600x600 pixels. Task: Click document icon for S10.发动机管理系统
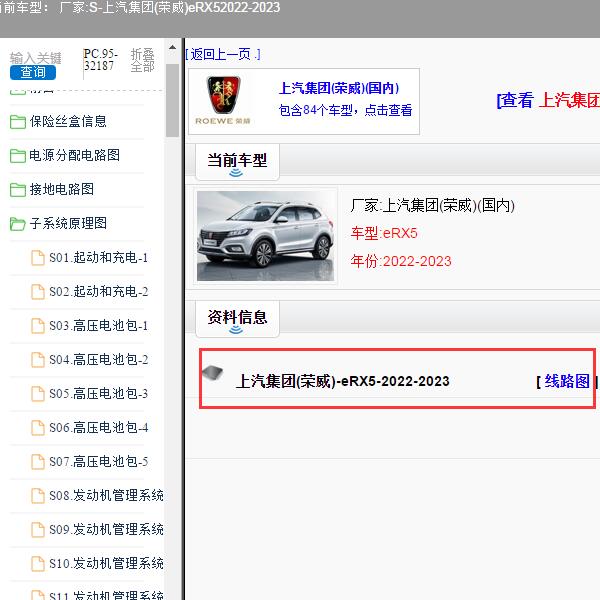[38, 564]
